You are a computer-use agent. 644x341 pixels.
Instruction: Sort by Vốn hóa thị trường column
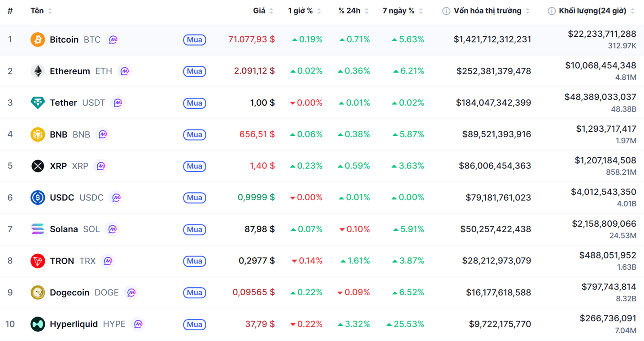point(492,11)
